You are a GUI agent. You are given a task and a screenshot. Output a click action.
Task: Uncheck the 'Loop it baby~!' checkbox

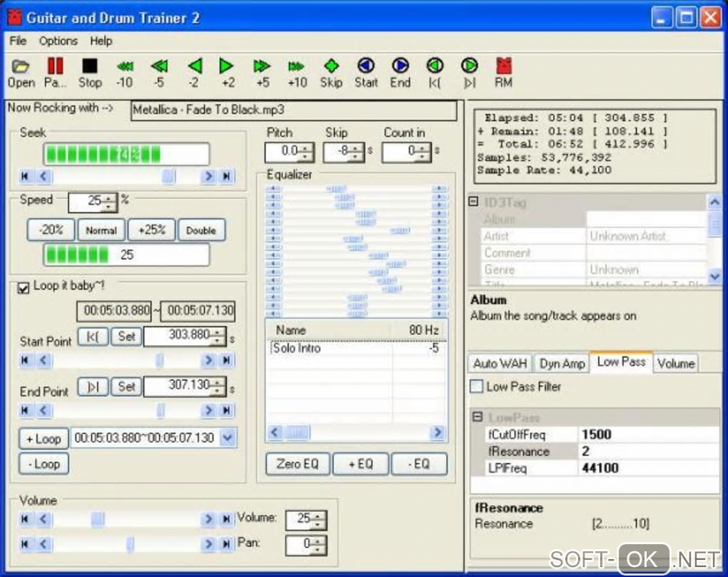[24, 288]
